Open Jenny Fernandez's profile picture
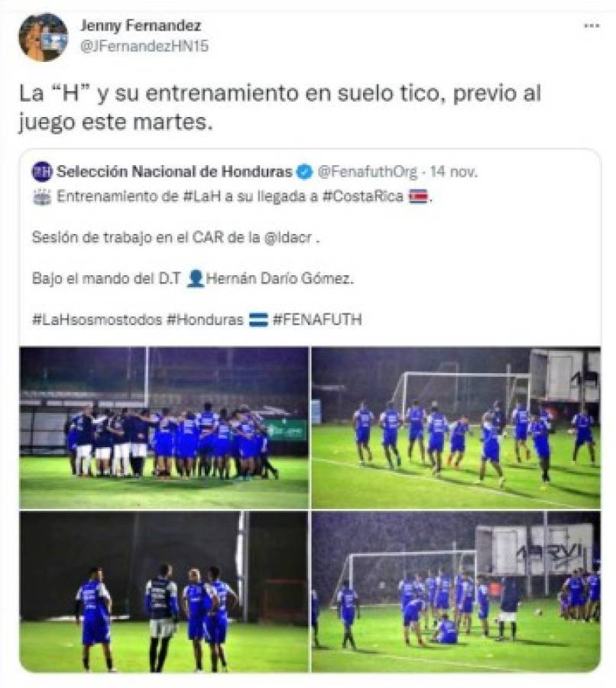This screenshot has height=688, width=616. [x=43, y=37]
